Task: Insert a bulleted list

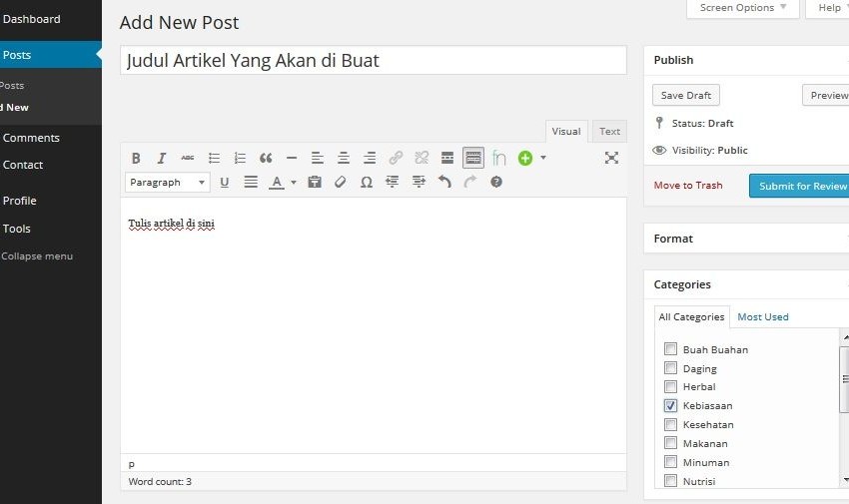Action: [x=214, y=158]
